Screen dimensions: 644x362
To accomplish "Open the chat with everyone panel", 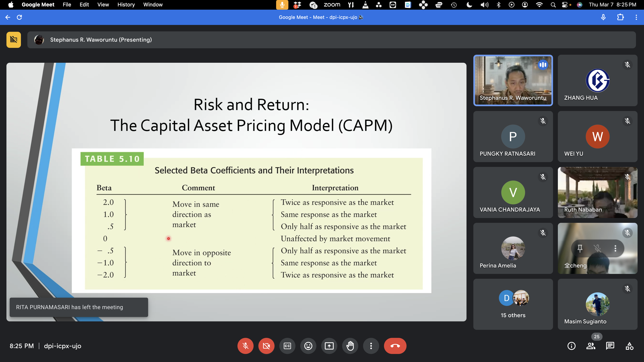I will pos(610,346).
